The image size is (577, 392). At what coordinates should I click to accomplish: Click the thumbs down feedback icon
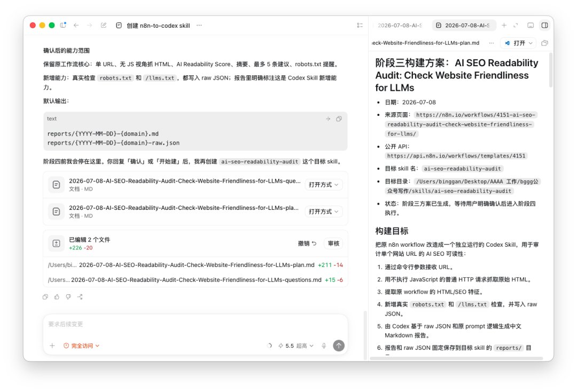coord(68,297)
